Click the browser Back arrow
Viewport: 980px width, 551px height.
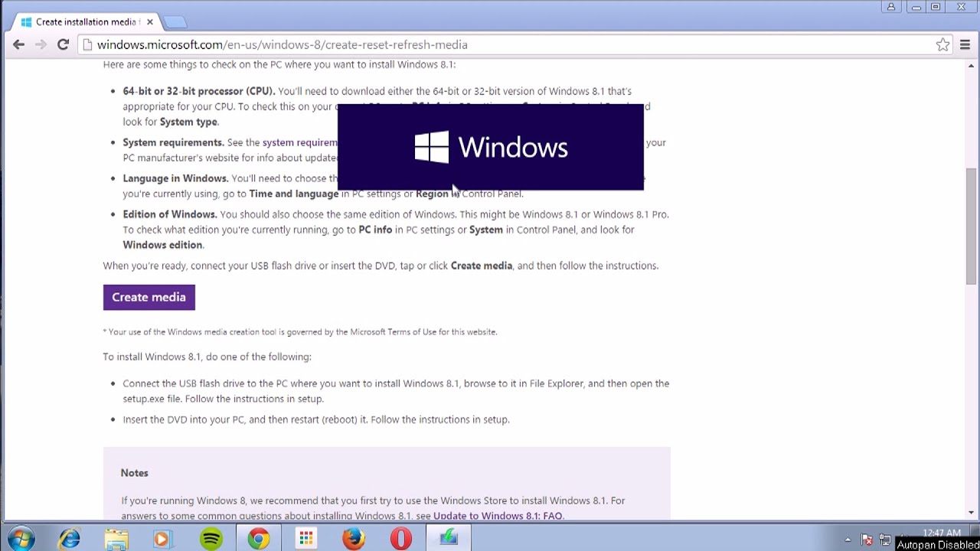click(x=18, y=44)
